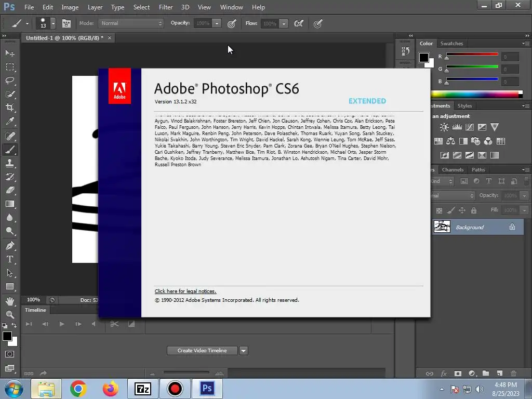Select the Spot Healing Brush tool
This screenshot has width=532, height=399.
pos(9,136)
